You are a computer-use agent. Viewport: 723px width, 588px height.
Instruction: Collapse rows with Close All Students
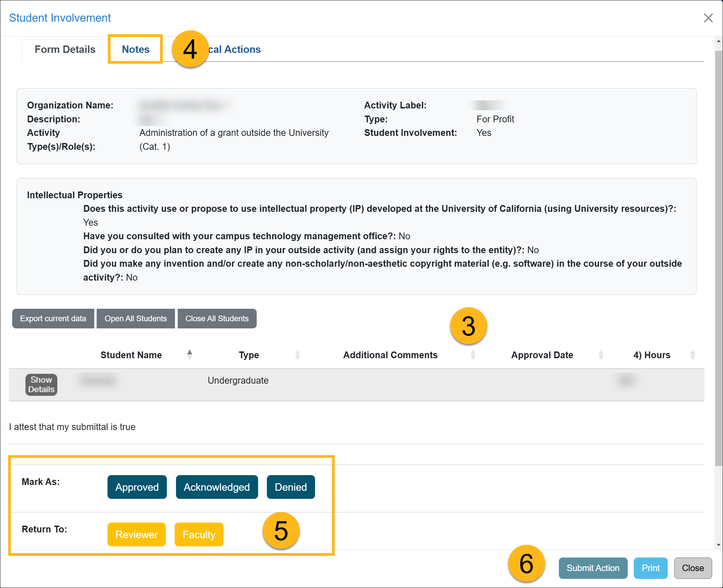(x=217, y=319)
